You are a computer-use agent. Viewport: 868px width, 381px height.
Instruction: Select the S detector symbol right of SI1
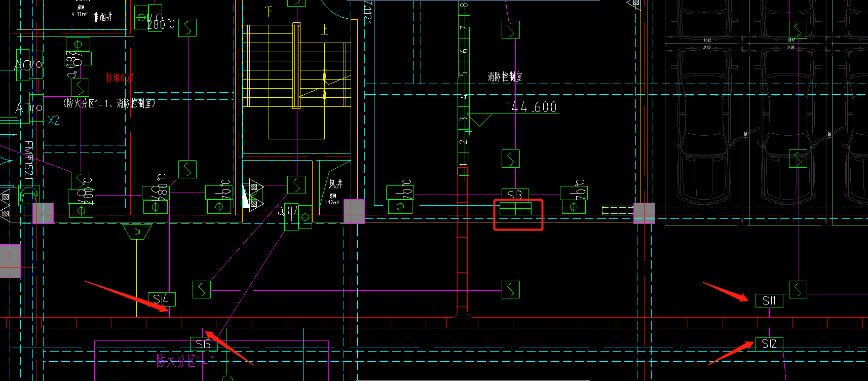(798, 289)
